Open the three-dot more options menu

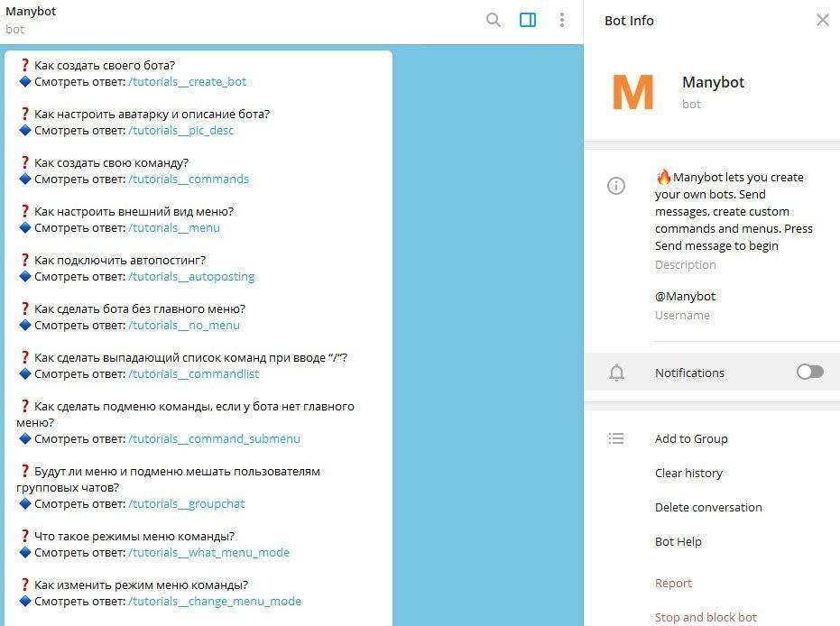pos(561,21)
